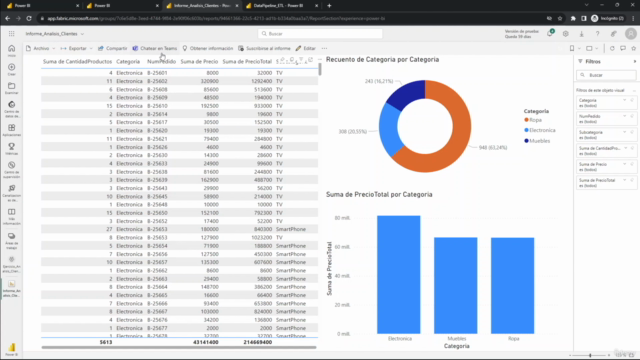Viewport: 640px width, 360px height.
Task: Select Electronica in the donut legend
Action: coord(540,130)
